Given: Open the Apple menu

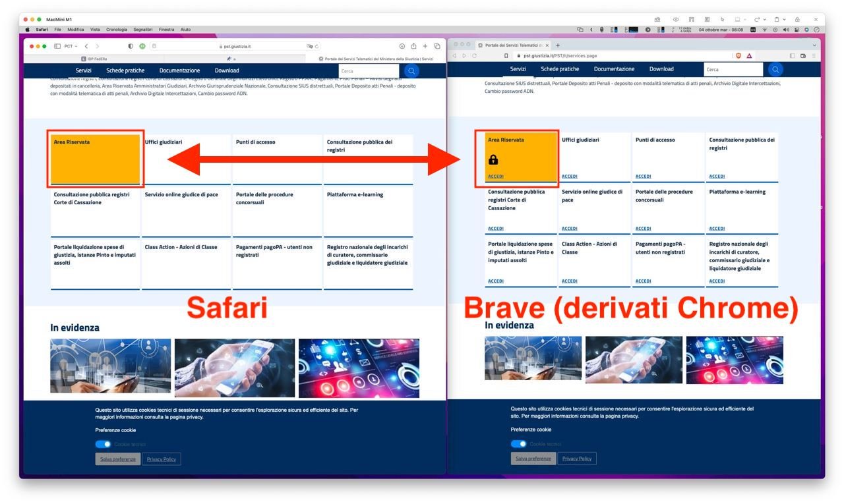Looking at the screenshot, I should [28, 30].
